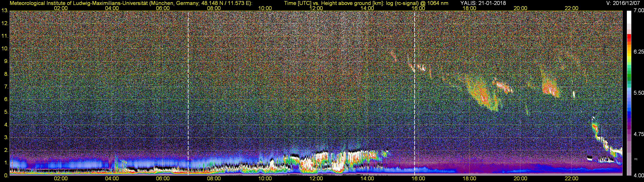Click the small 'eq' label beside color scale
The height and width of the screenshot is (182, 644).
point(636,159)
